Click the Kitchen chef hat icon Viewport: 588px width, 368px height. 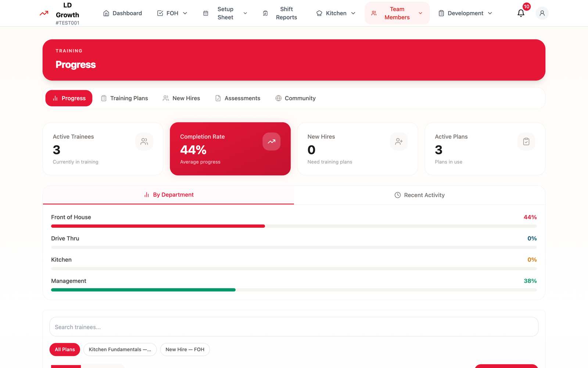[319, 13]
